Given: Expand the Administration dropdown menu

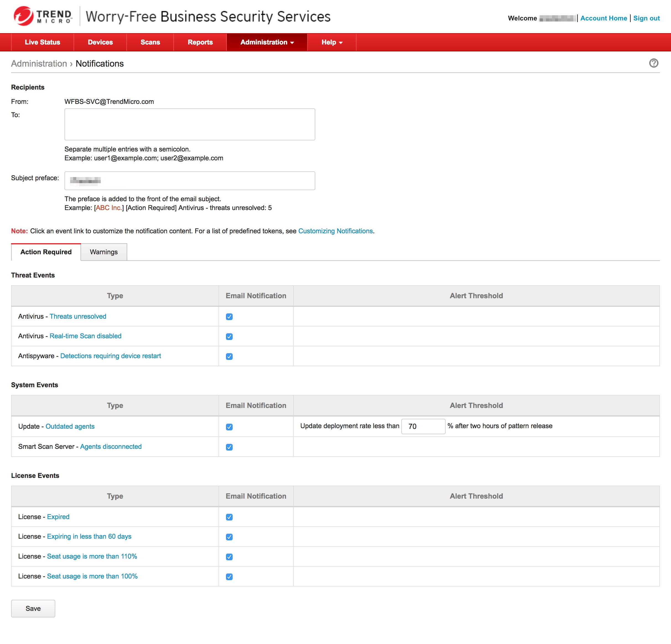Looking at the screenshot, I should [267, 43].
